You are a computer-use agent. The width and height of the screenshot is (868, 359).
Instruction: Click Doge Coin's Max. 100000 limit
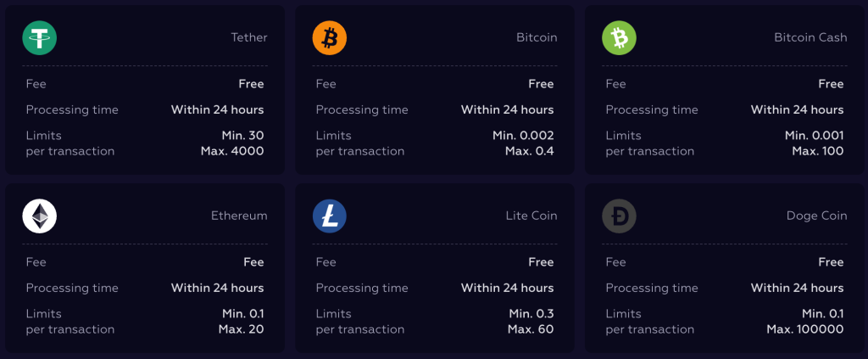(x=805, y=329)
